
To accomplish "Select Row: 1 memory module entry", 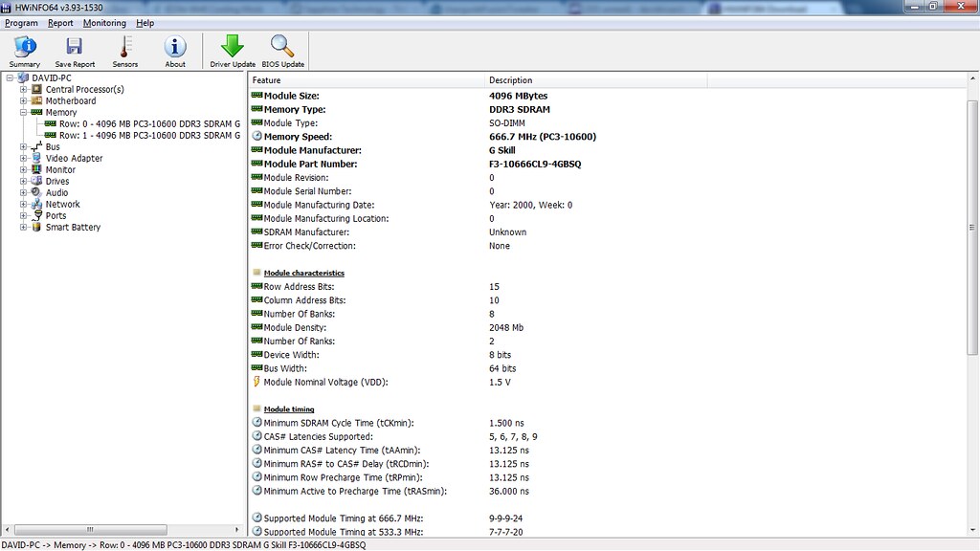I will [x=148, y=136].
